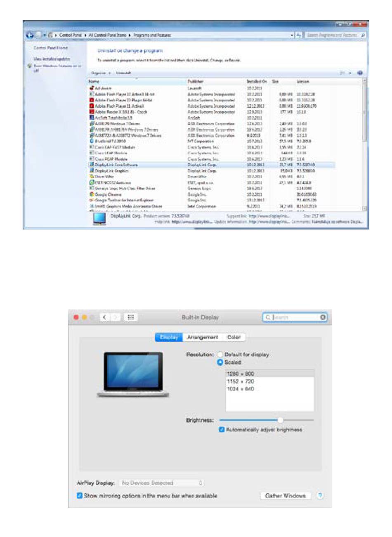The height and width of the screenshot is (537, 392).
Task: Click the large DisplayLink monitor icon in details pane
Action: pos(99,219)
